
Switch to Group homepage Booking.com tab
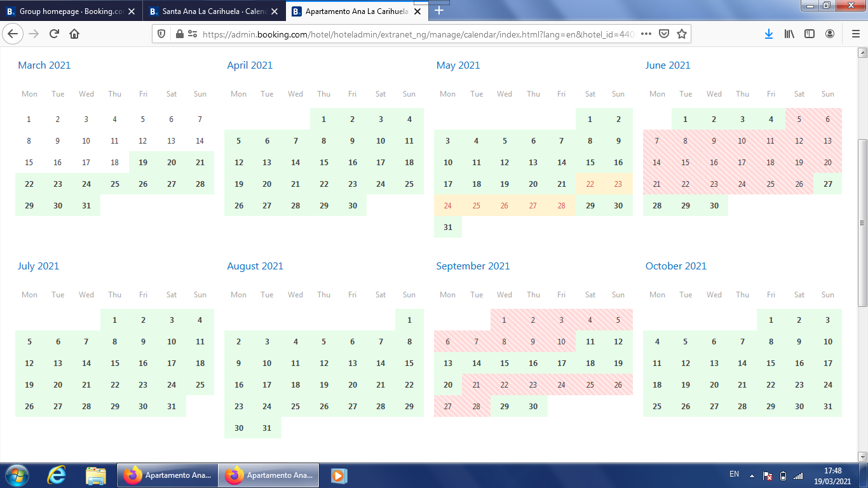(70, 11)
